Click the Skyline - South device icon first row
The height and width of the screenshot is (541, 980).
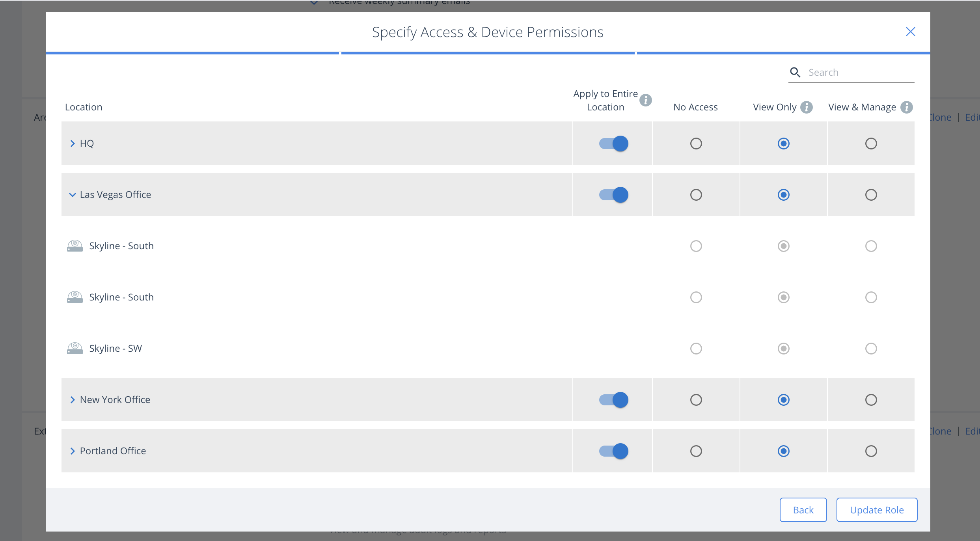75,246
